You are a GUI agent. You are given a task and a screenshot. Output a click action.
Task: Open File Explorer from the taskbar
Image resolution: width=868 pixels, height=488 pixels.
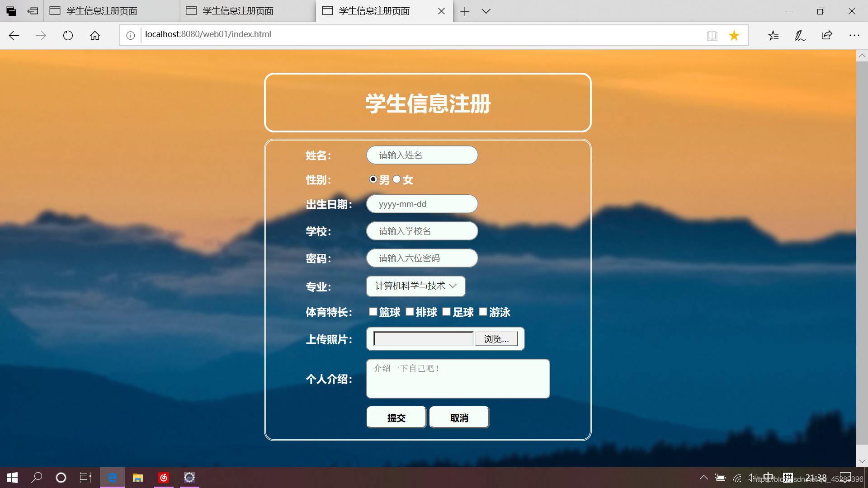(137, 477)
